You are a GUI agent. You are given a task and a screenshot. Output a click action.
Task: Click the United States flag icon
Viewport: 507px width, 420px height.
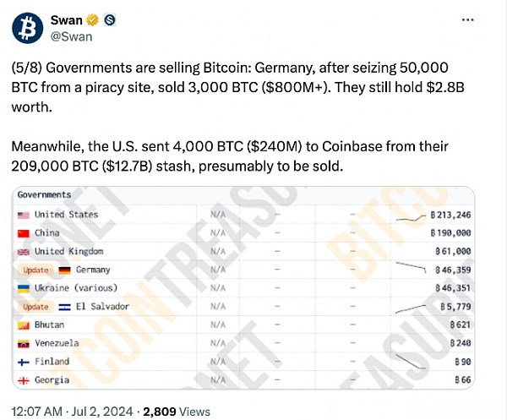point(24,215)
